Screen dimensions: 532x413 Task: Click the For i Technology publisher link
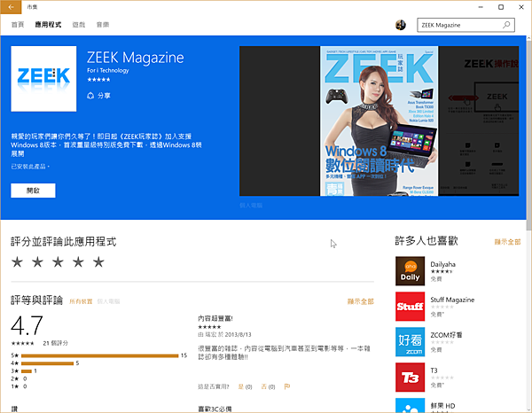pyautogui.click(x=108, y=71)
